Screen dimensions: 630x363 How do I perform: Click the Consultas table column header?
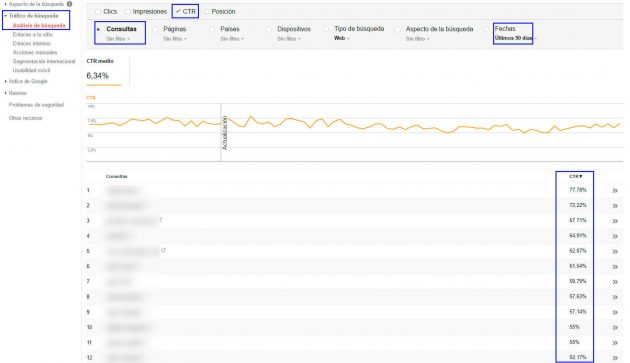click(x=117, y=176)
